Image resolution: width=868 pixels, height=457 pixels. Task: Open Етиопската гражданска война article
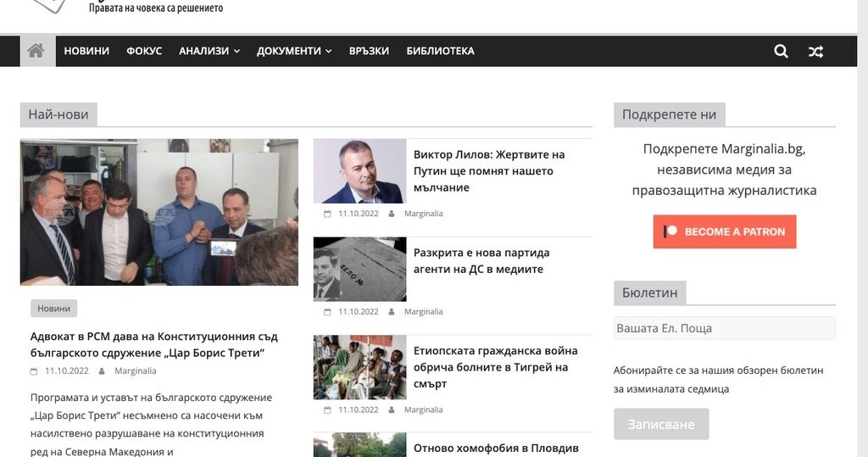pyautogui.click(x=495, y=367)
